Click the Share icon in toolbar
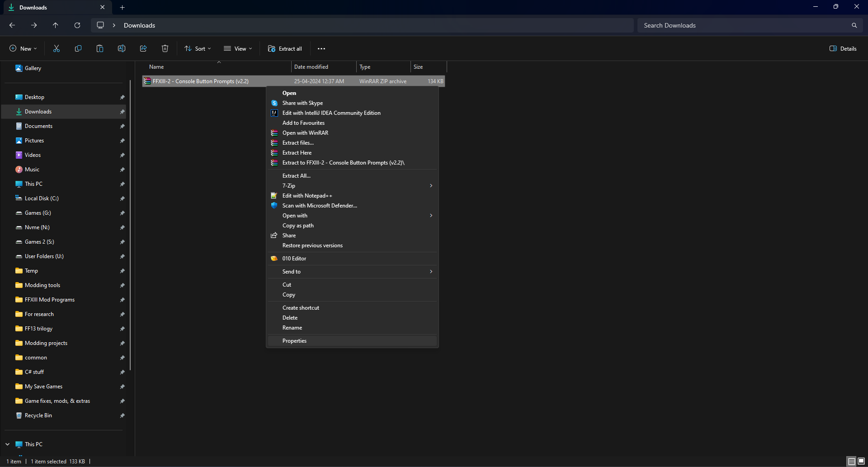868x467 pixels. click(x=143, y=48)
